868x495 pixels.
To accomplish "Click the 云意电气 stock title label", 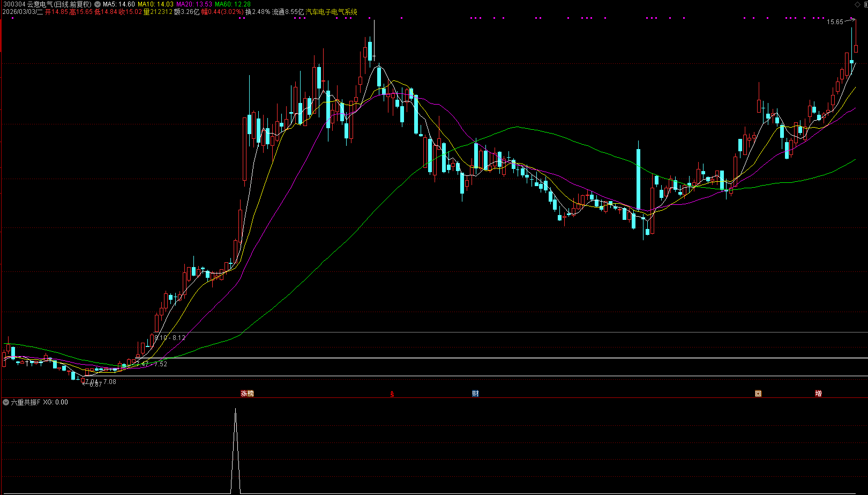I will click(x=40, y=4).
